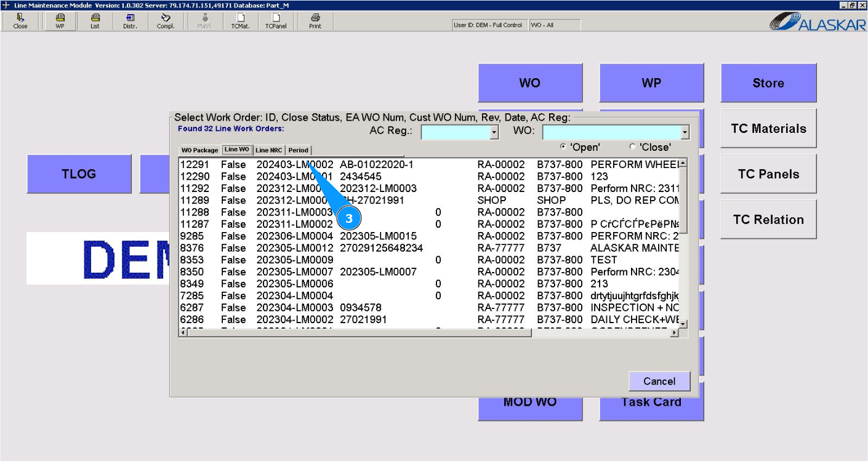Click customer WO number 0934578

tap(361, 308)
